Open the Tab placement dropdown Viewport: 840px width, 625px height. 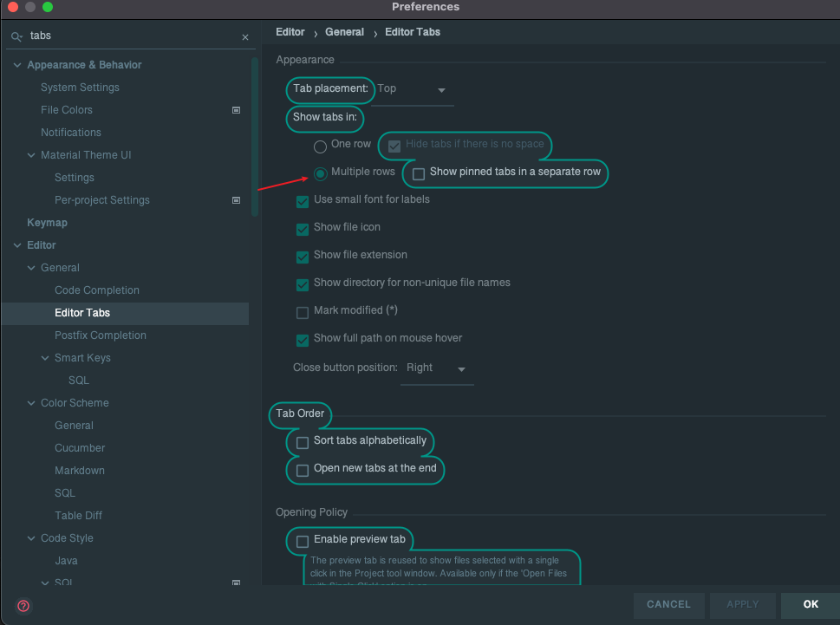tap(414, 90)
